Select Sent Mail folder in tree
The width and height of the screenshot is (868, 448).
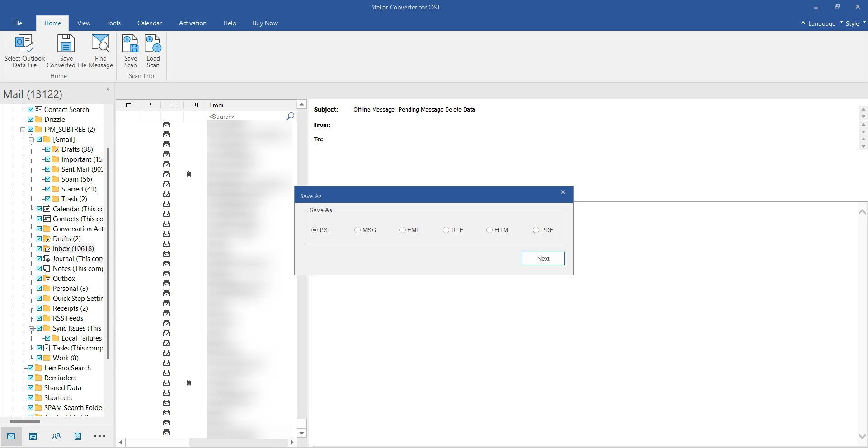[x=82, y=169]
